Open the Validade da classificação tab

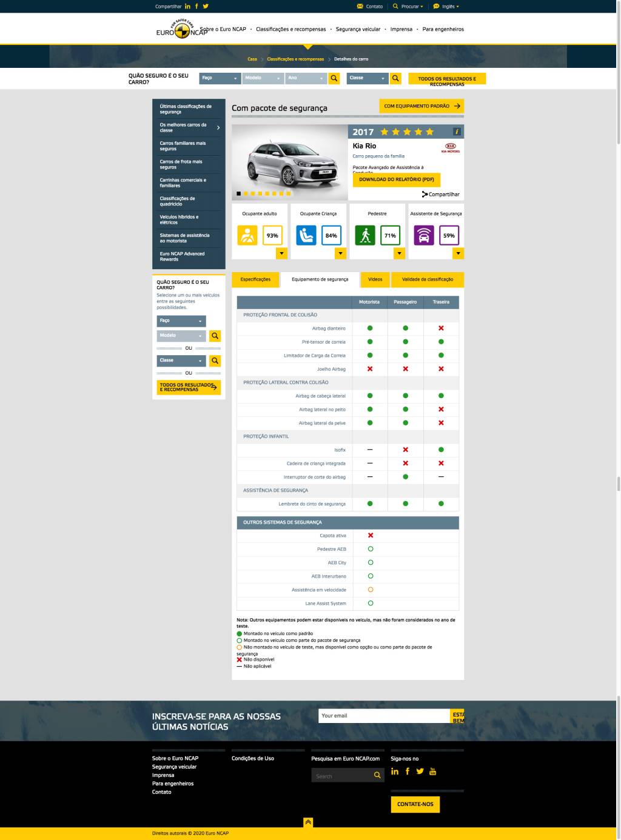pos(428,279)
